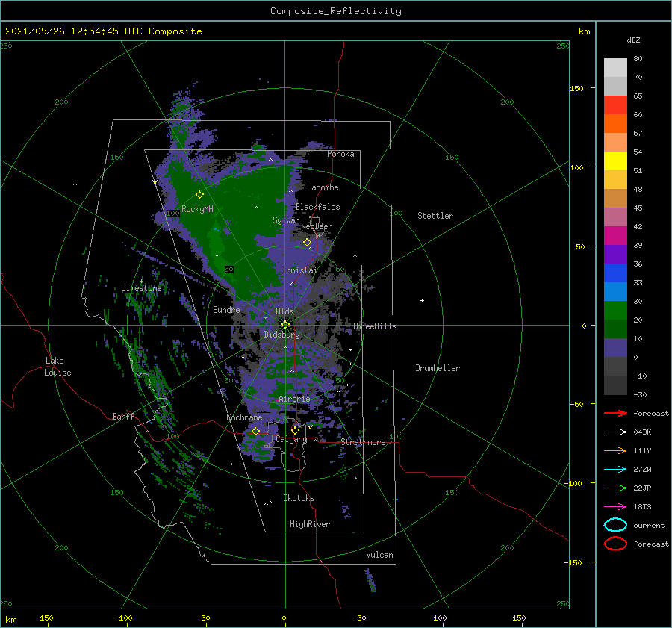Viewport: 672px width, 628px height.
Task: Select the red 65 dBZ swatch
Action: (x=615, y=105)
